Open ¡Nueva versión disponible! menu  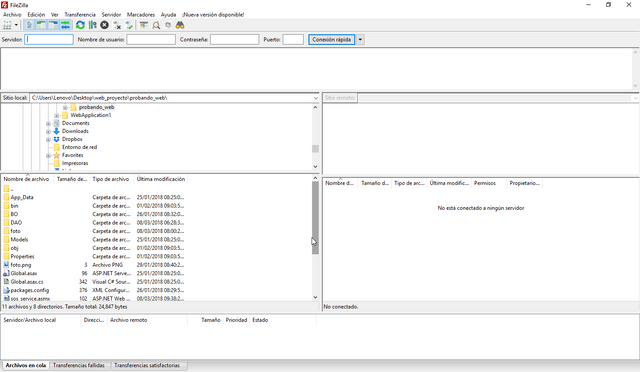213,14
